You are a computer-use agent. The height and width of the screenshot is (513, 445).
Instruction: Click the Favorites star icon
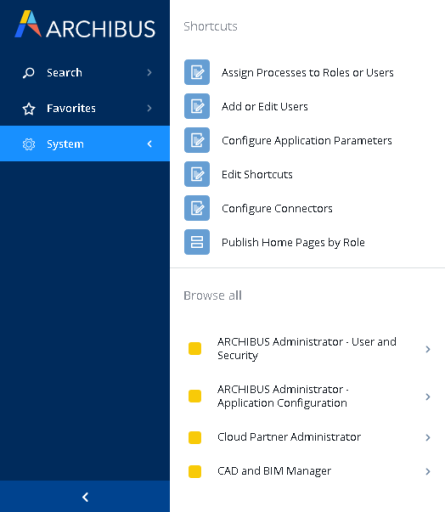[29, 109]
